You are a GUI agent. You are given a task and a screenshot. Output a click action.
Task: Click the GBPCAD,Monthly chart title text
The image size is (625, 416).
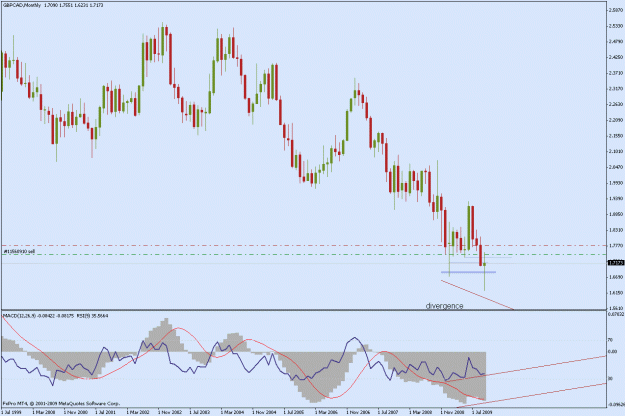(22, 5)
